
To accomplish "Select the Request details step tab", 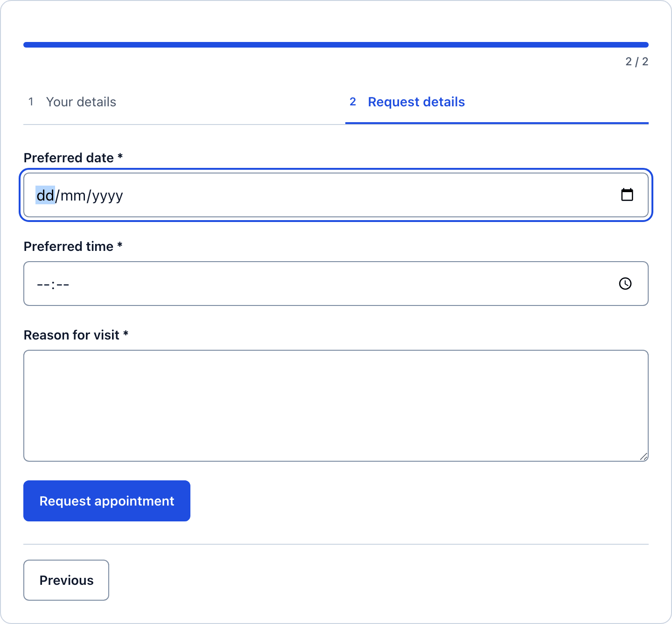I will coord(497,102).
